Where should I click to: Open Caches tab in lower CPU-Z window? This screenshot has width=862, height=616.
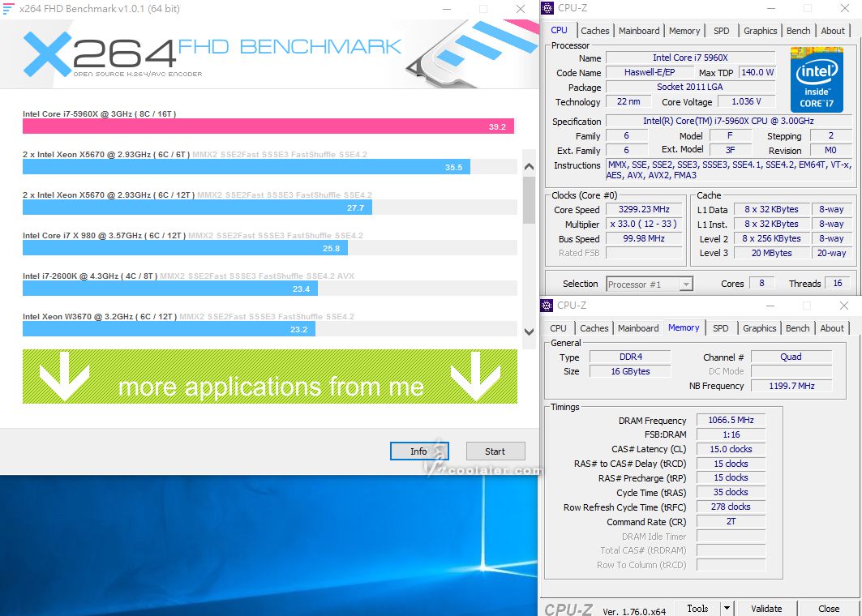pos(594,328)
